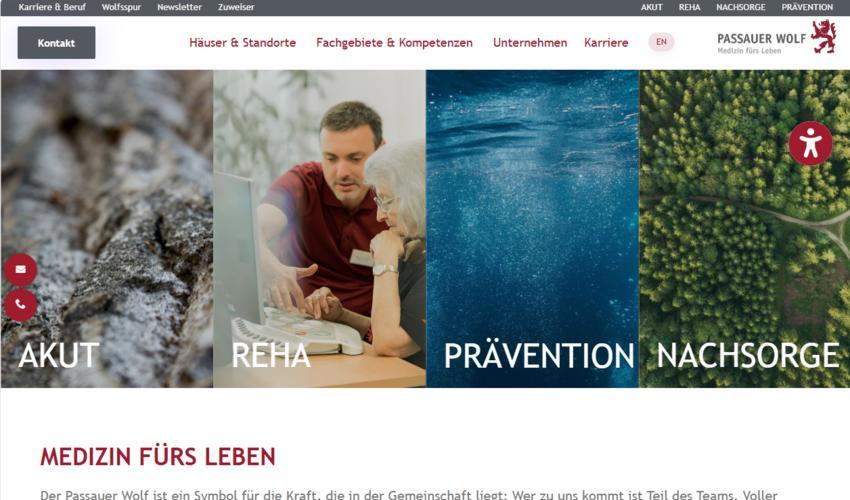
Task: Expand the Häuser & Standorte menu
Action: [x=242, y=42]
